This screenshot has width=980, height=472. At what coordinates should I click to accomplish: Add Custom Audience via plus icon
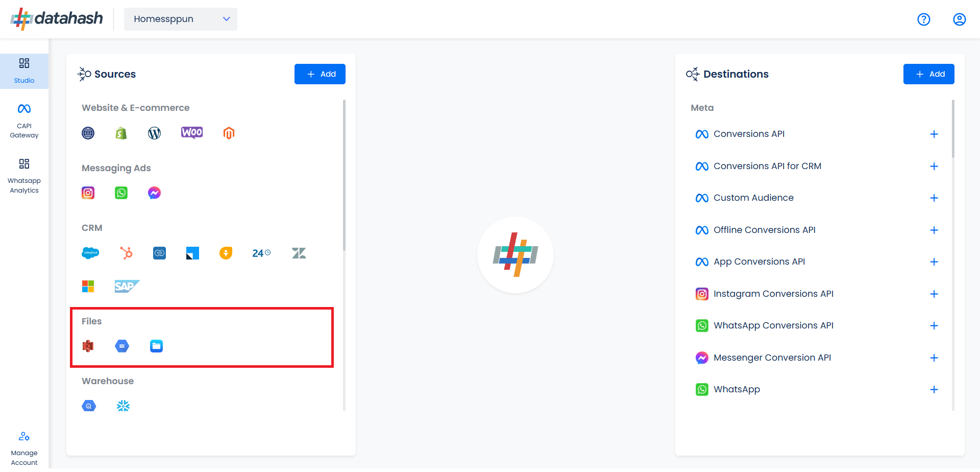(934, 198)
